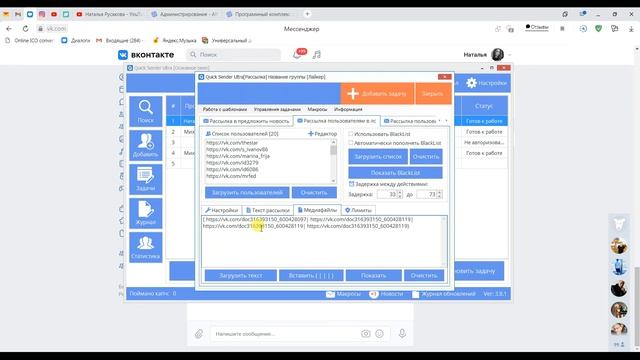This screenshot has width=640, height=360.
Task: Enable Использовать BlackList checkbox
Action: click(351, 134)
